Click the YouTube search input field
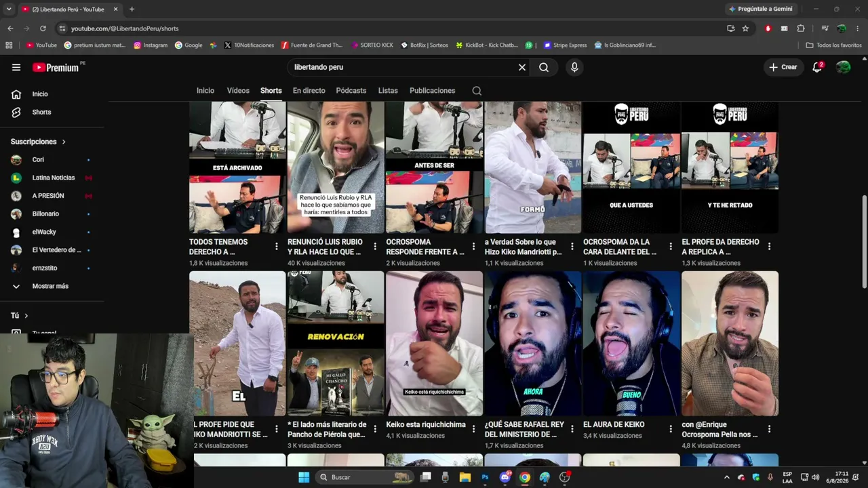868x488 pixels. click(403, 67)
